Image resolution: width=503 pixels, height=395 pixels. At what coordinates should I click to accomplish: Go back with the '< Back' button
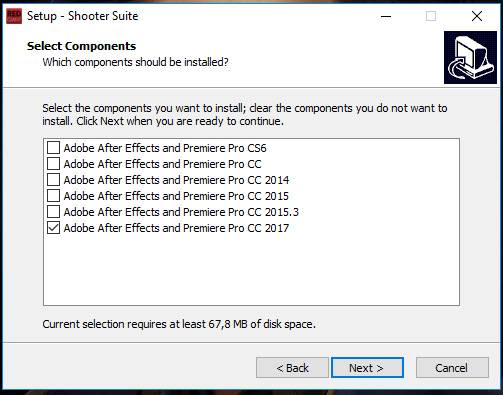pyautogui.click(x=292, y=368)
